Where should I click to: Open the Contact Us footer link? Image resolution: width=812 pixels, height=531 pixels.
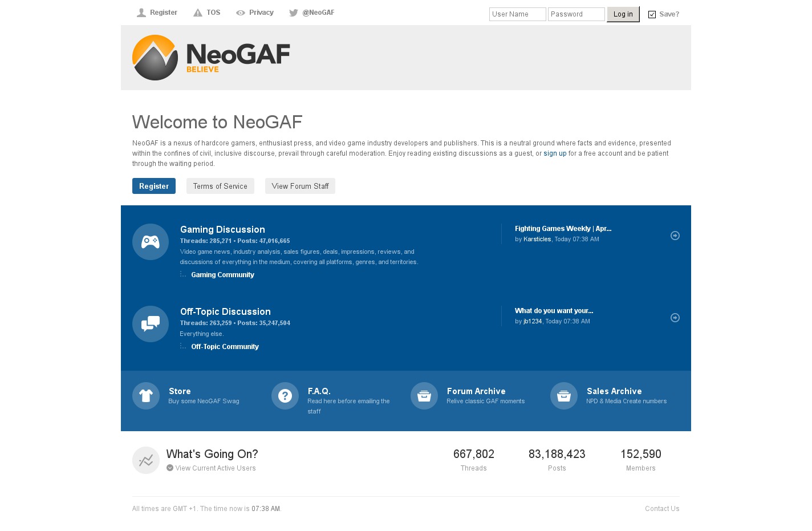pos(661,509)
